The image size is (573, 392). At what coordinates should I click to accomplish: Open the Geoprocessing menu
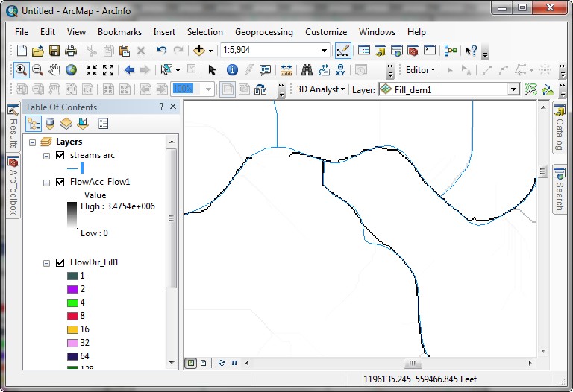[x=263, y=32]
